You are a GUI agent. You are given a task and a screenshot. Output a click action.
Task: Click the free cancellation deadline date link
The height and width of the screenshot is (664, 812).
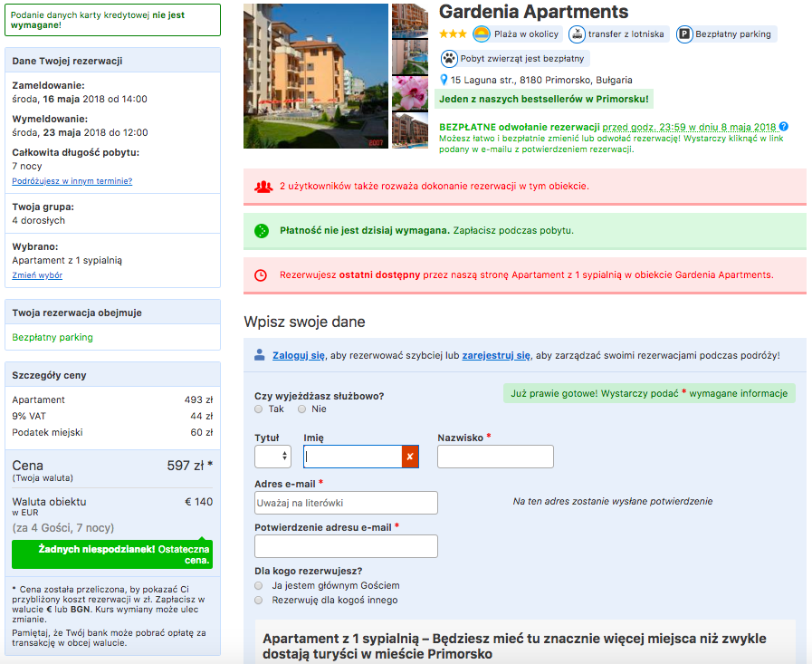[689, 127]
